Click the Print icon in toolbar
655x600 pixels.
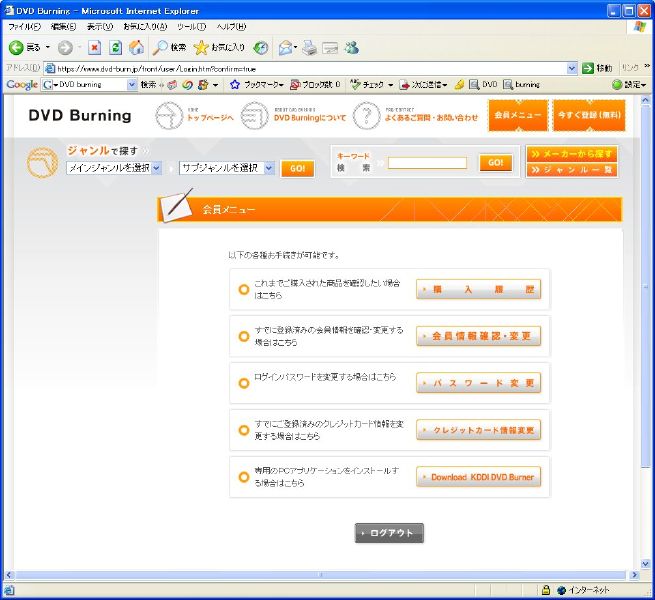pyautogui.click(x=309, y=47)
